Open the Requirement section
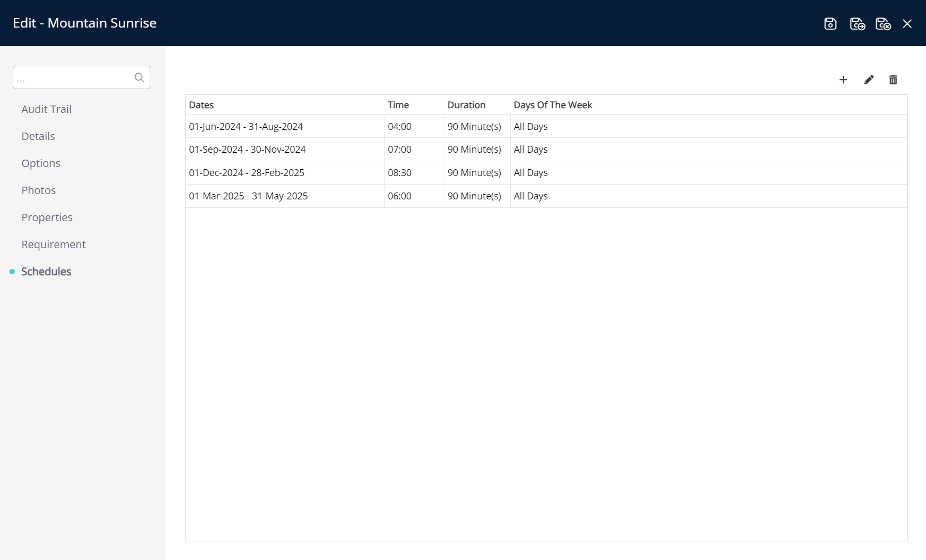 click(x=54, y=244)
